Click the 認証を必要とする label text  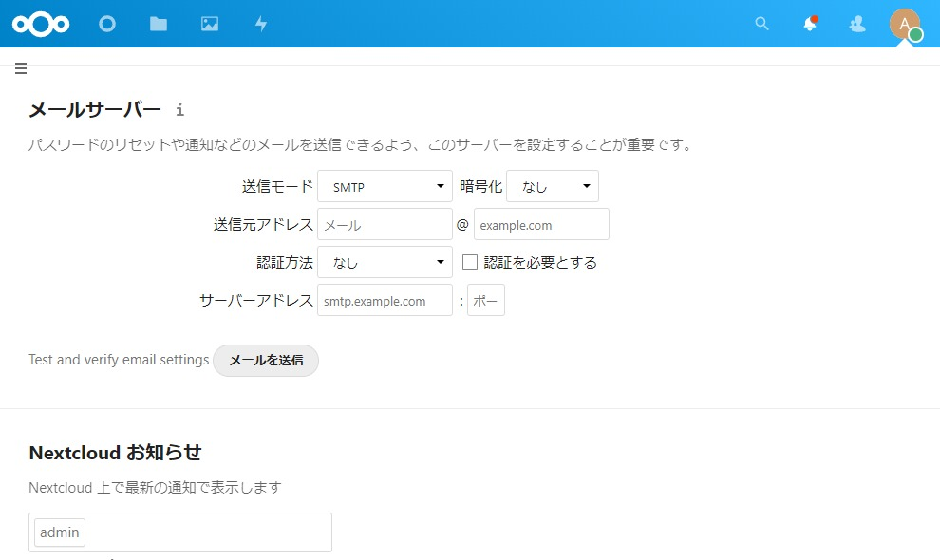point(540,263)
